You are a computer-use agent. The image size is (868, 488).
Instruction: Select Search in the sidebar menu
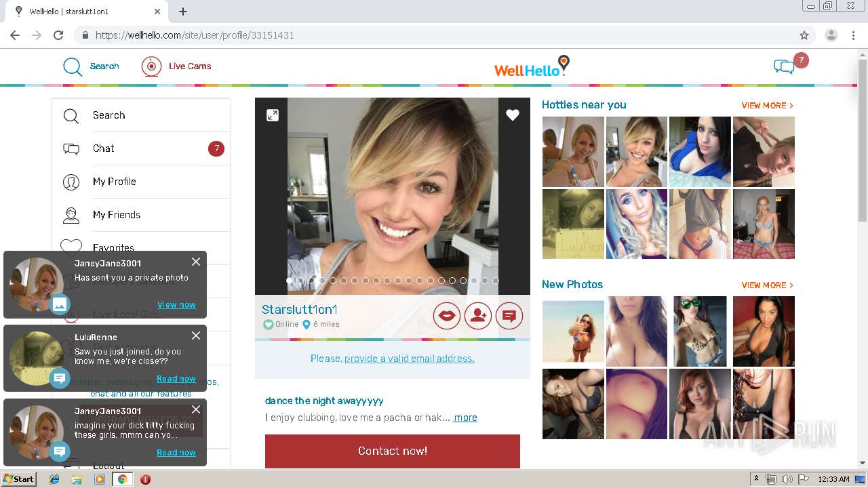[x=141, y=115]
